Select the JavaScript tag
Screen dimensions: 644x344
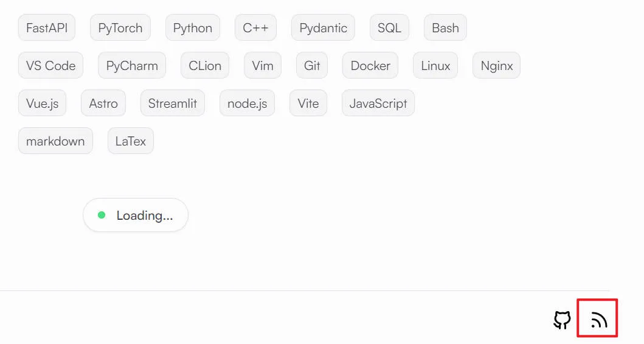tap(378, 103)
